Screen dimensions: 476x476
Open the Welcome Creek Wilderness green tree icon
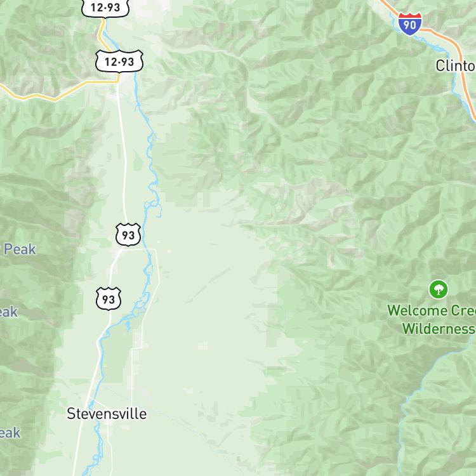(439, 289)
